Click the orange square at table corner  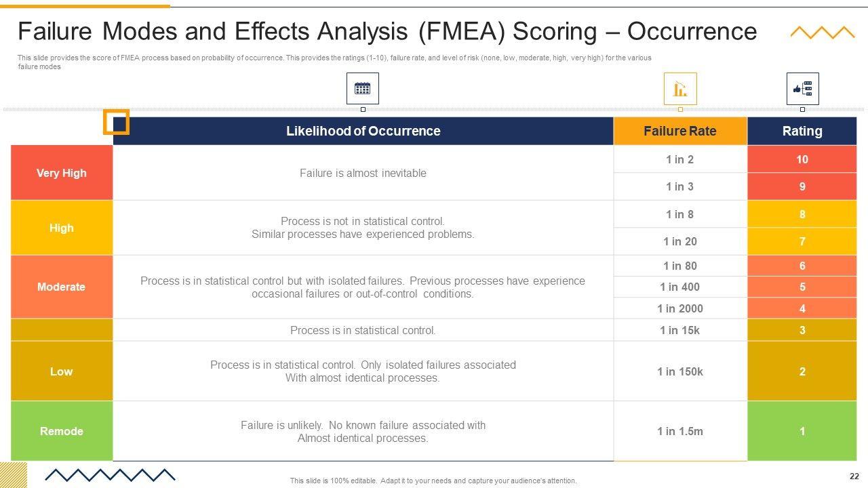click(116, 122)
